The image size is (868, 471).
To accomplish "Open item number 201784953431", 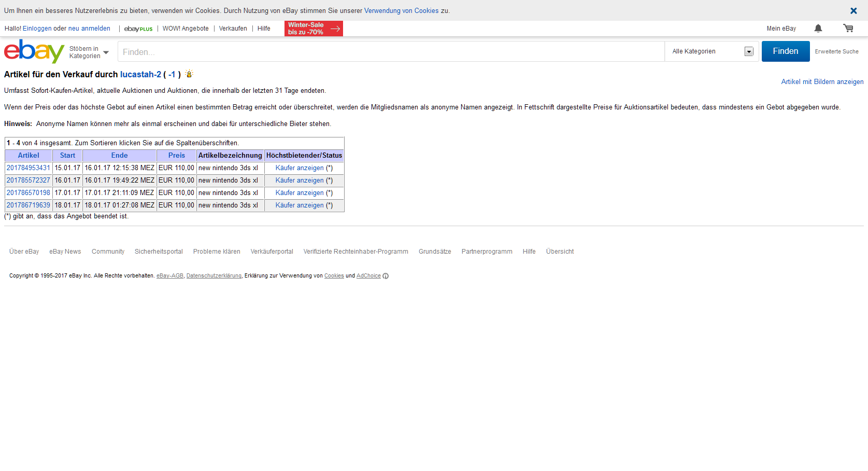I will 29,168.
